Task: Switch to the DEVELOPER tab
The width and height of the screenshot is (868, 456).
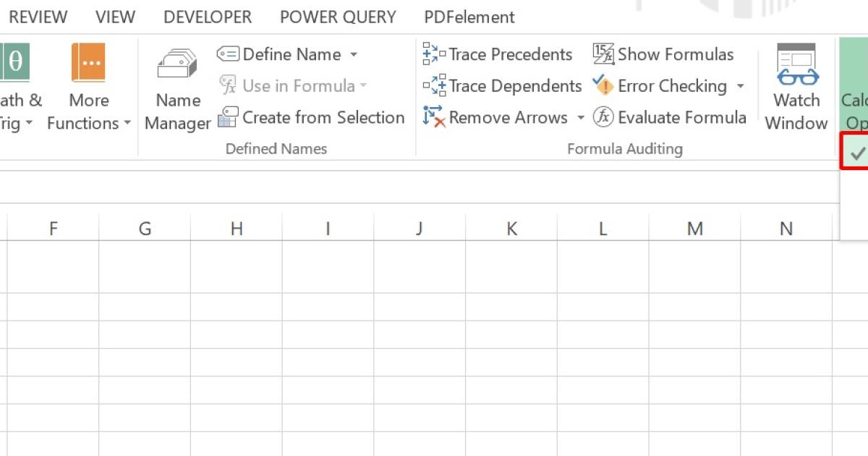Action: coord(207,17)
